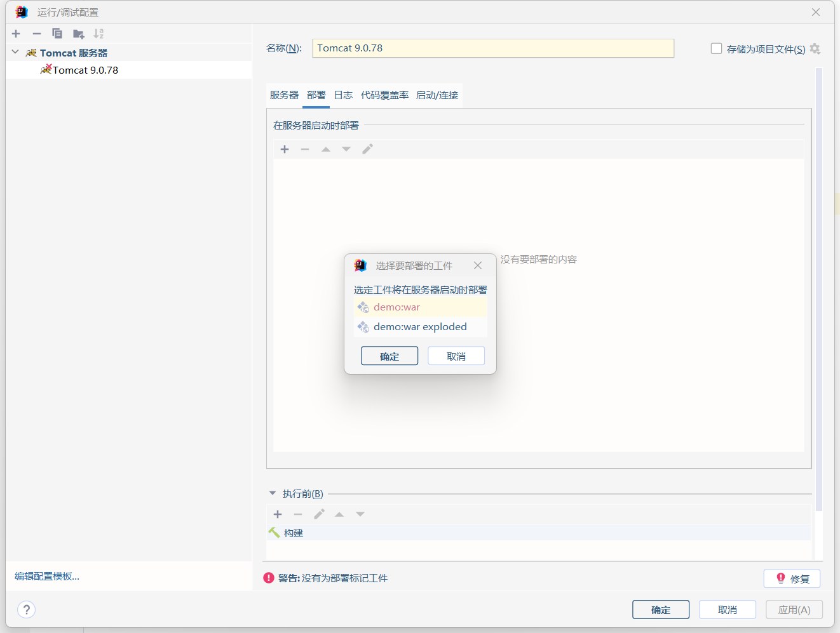Copy the selected run configuration

57,34
